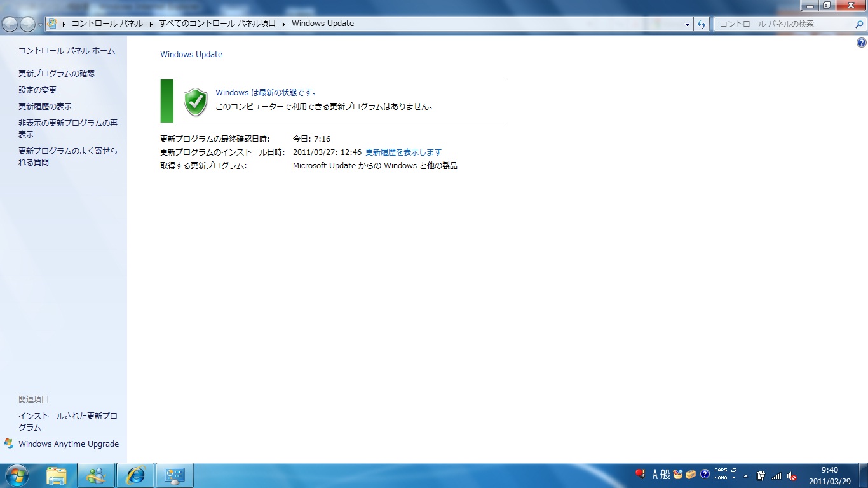The width and height of the screenshot is (868, 488).
Task: Open Internet Explorer from taskbar
Action: [135, 475]
